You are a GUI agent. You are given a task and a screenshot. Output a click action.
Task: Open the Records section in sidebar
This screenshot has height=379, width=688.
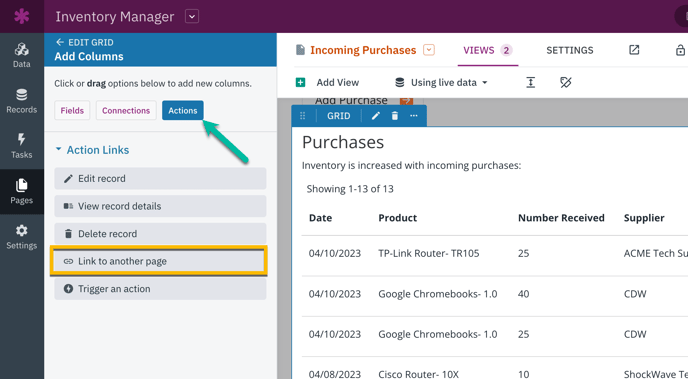(x=22, y=101)
